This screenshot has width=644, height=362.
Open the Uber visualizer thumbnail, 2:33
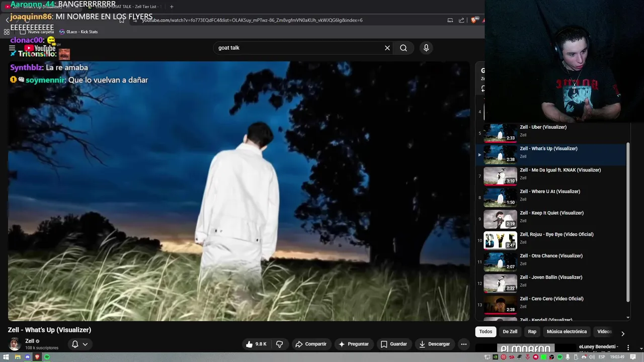click(500, 133)
